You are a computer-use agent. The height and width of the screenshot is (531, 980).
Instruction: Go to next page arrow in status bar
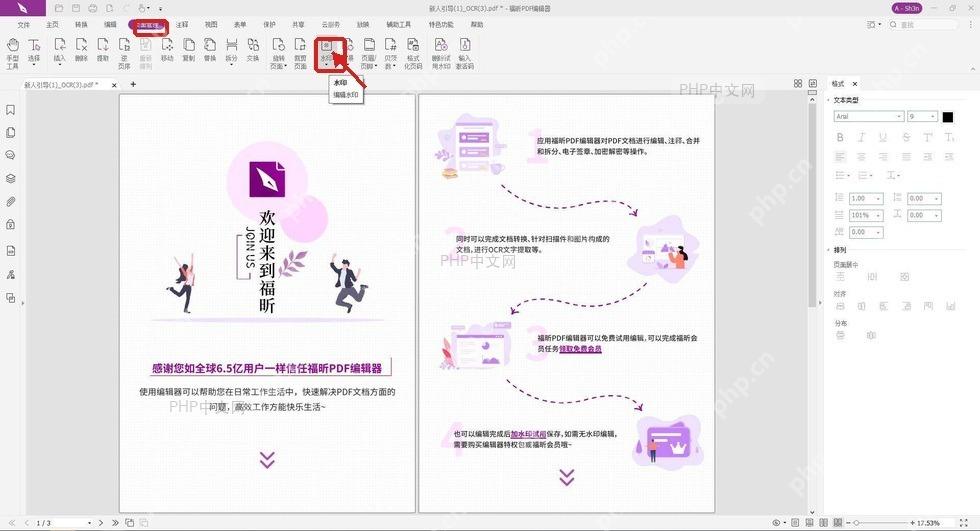[101, 523]
